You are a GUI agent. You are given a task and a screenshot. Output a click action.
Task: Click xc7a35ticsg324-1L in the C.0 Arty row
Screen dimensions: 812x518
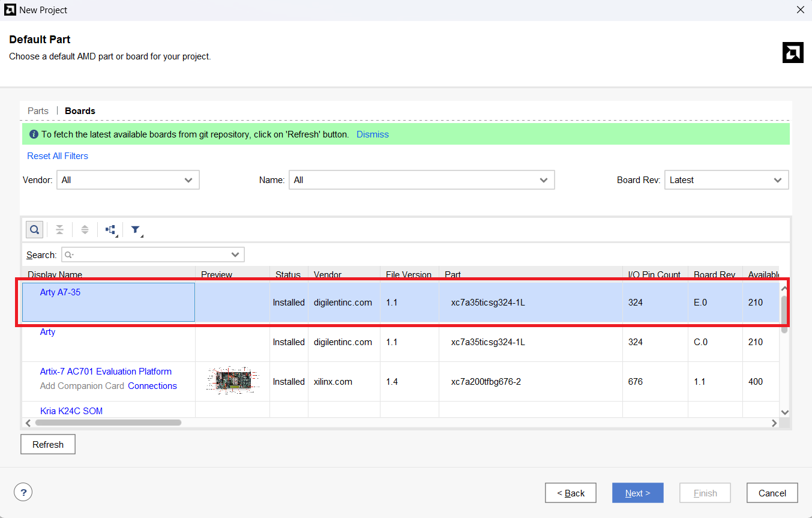[488, 342]
